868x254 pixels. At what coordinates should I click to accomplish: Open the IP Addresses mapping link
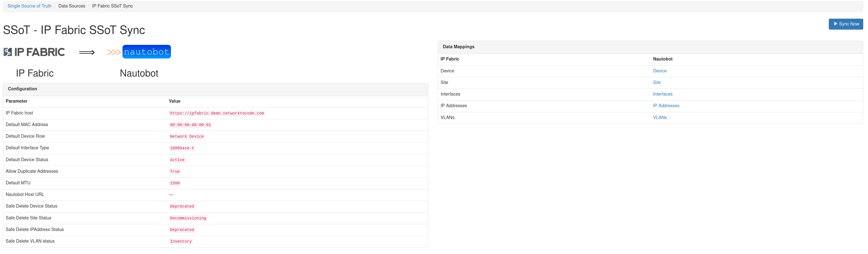(666, 105)
